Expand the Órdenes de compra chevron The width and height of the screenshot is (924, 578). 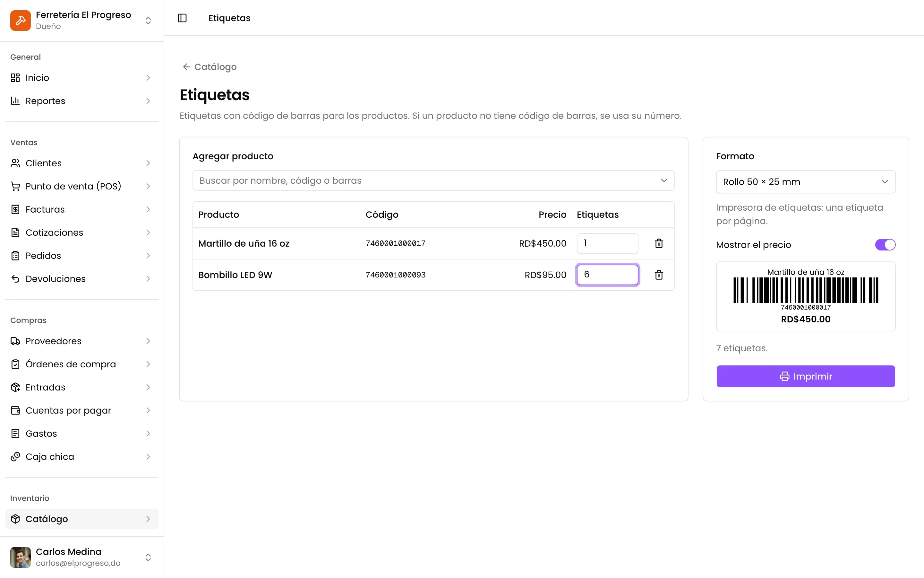(x=148, y=364)
